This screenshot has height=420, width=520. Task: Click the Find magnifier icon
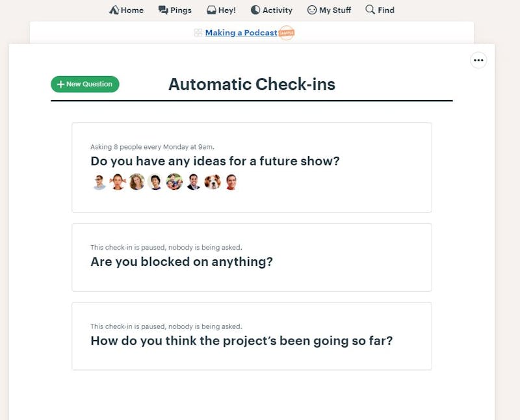coord(370,10)
